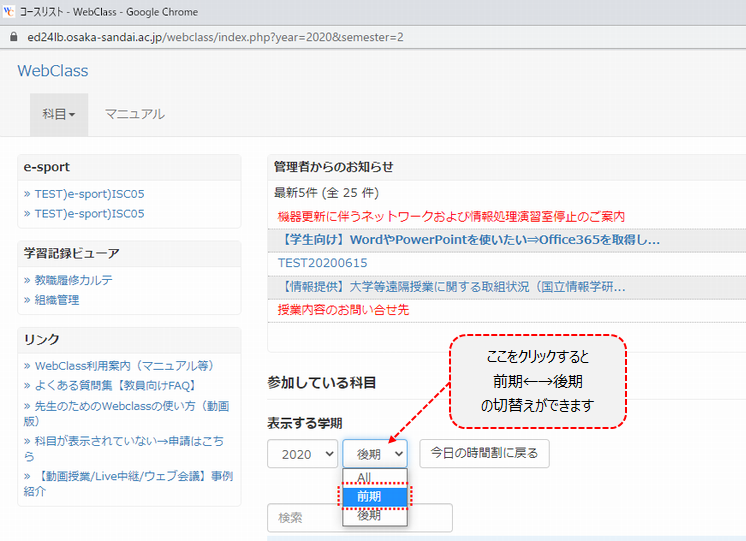Collapse the 後期 semester dropdown
Viewport: 746px width, 541px height.
point(375,453)
